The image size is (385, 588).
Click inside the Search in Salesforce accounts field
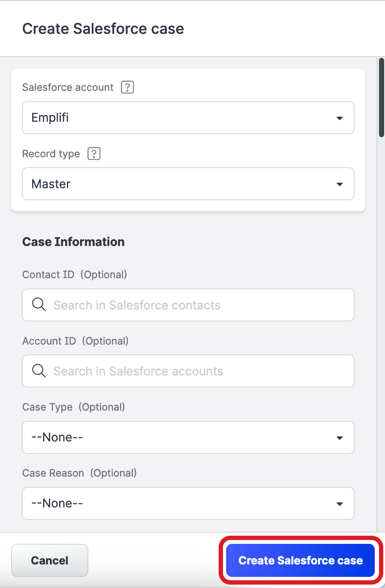(x=188, y=371)
